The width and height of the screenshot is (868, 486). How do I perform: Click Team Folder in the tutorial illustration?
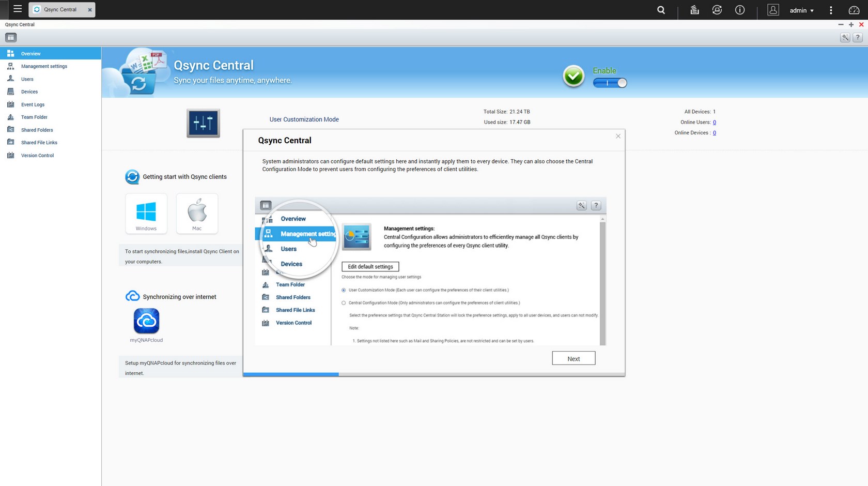[x=290, y=284]
